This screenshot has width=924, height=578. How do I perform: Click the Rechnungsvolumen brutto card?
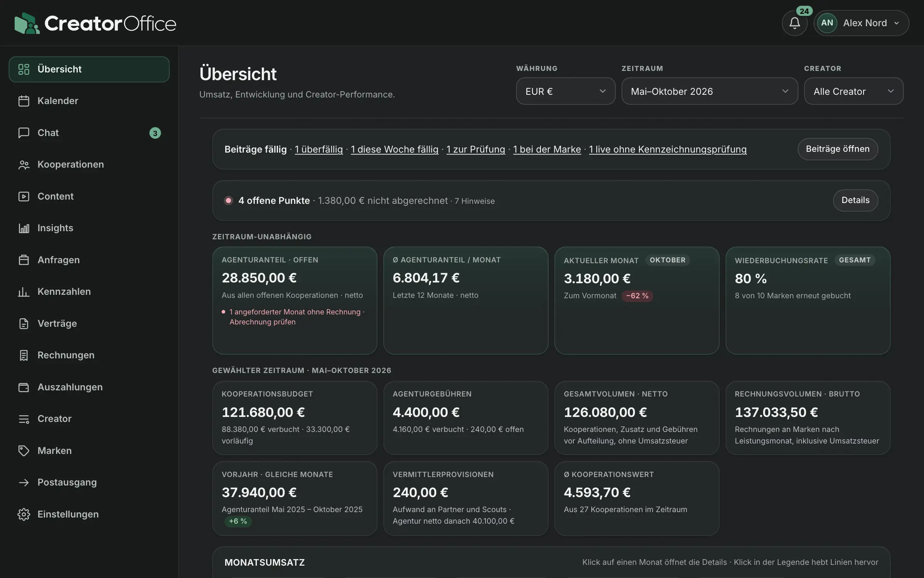808,418
